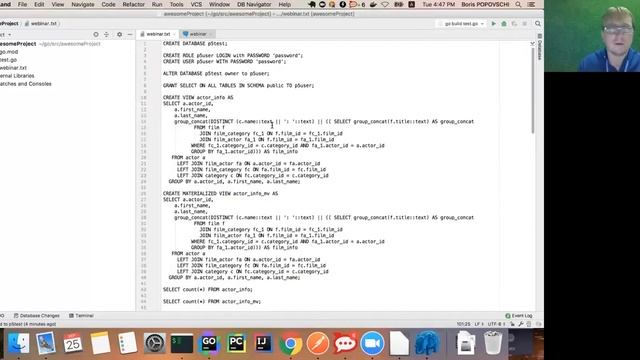Open the Edit menu
The height and width of the screenshot is (360, 640).
coord(39,4)
